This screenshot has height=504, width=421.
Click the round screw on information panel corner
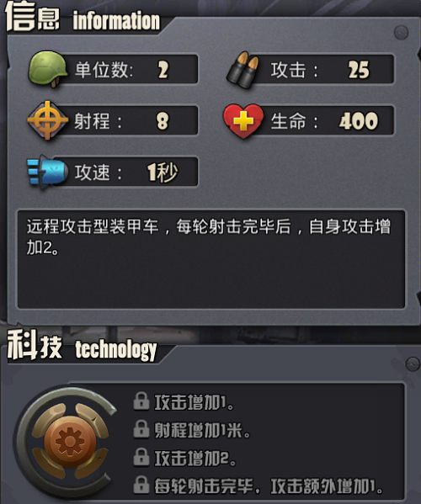401,33
